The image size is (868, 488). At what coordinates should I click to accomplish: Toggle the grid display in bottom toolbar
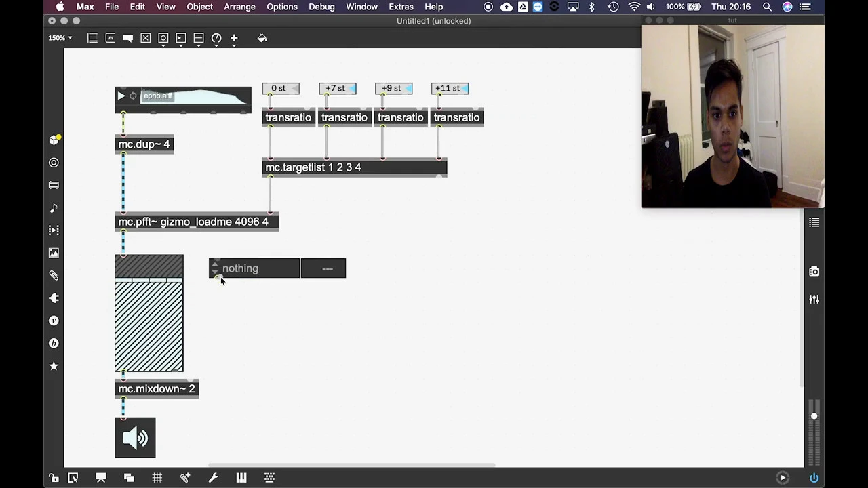click(x=157, y=478)
